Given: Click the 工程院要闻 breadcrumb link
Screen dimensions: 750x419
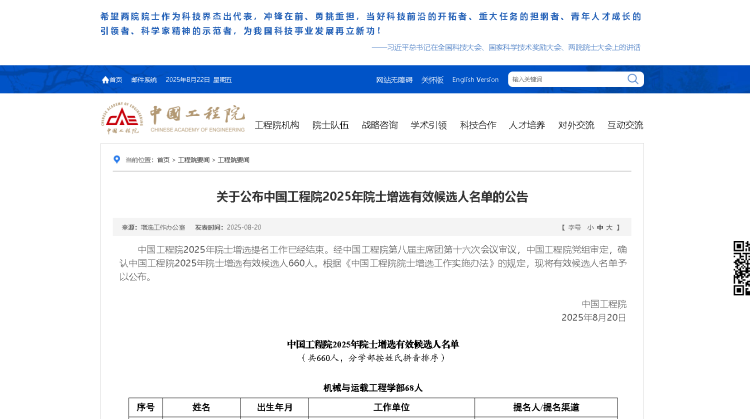Looking at the screenshot, I should 194,160.
